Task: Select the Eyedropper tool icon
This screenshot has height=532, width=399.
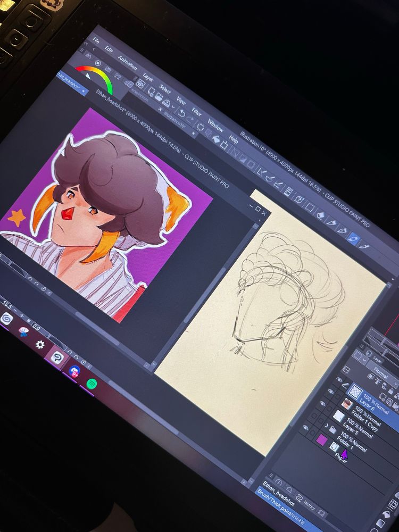Action: click(364, 247)
